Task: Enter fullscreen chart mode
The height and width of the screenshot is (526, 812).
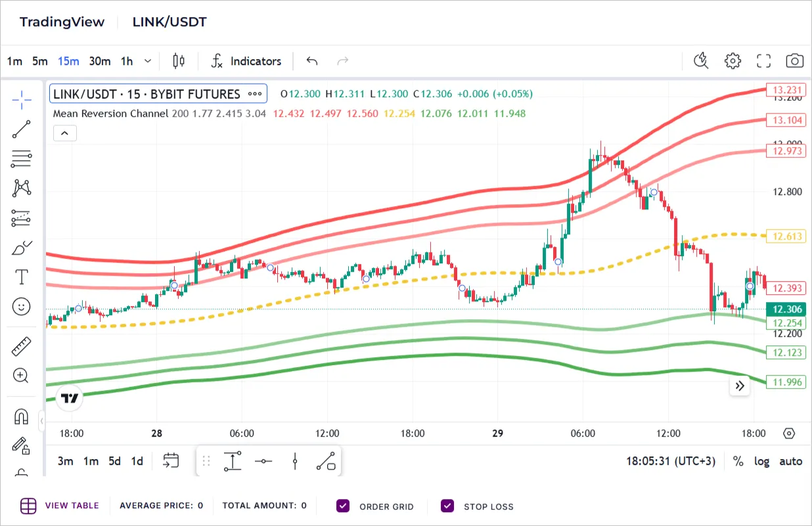Action: point(763,61)
